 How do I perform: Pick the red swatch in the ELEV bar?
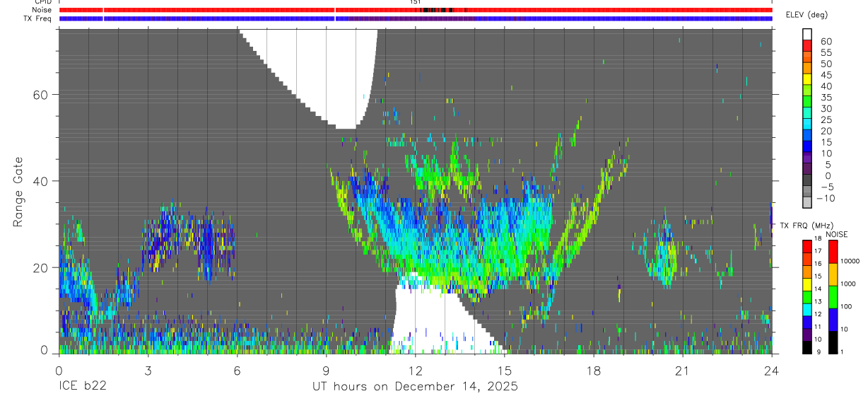click(807, 45)
